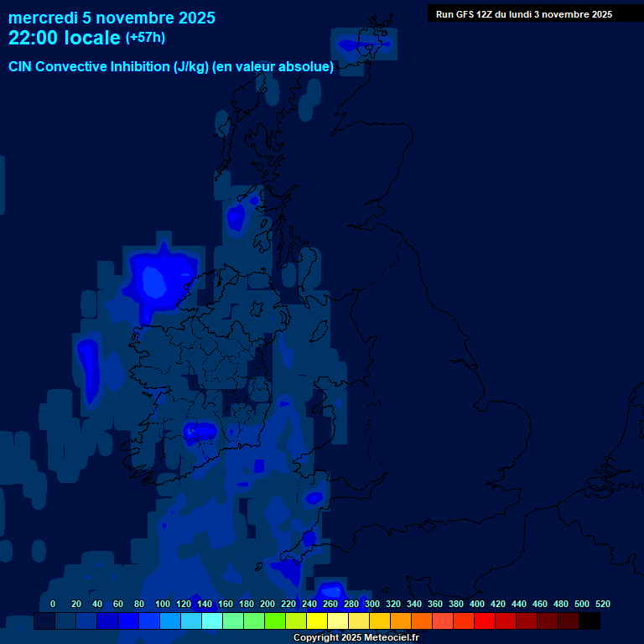Select the pure red legend swatch
Screen dimensions: 644x644
point(485,621)
